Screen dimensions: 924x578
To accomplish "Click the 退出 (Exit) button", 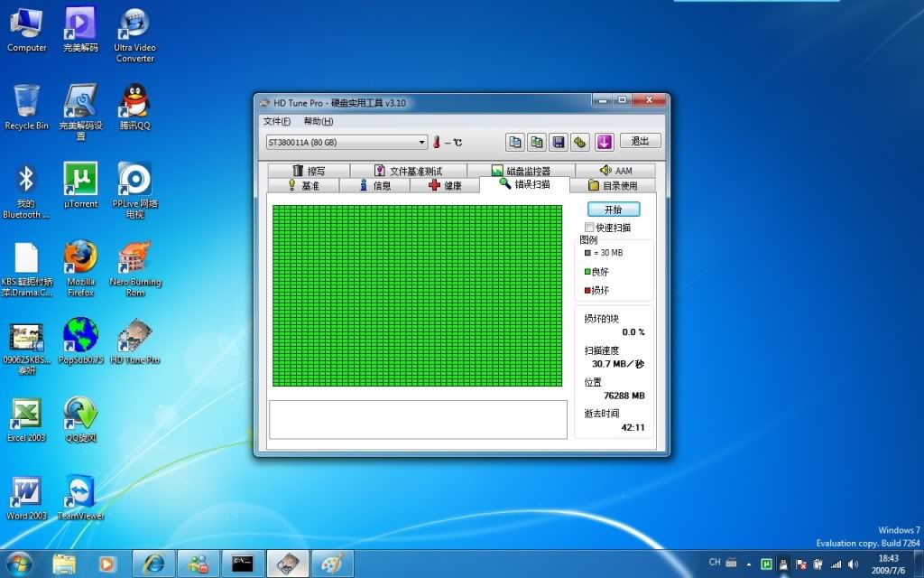I will [641, 141].
